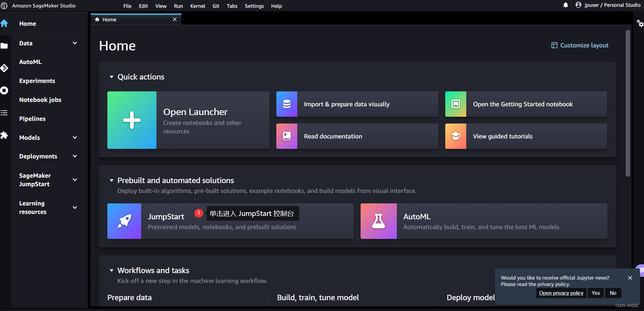This screenshot has width=644, height=311.
Task: Click the Open Launcher title text
Action: (195, 112)
